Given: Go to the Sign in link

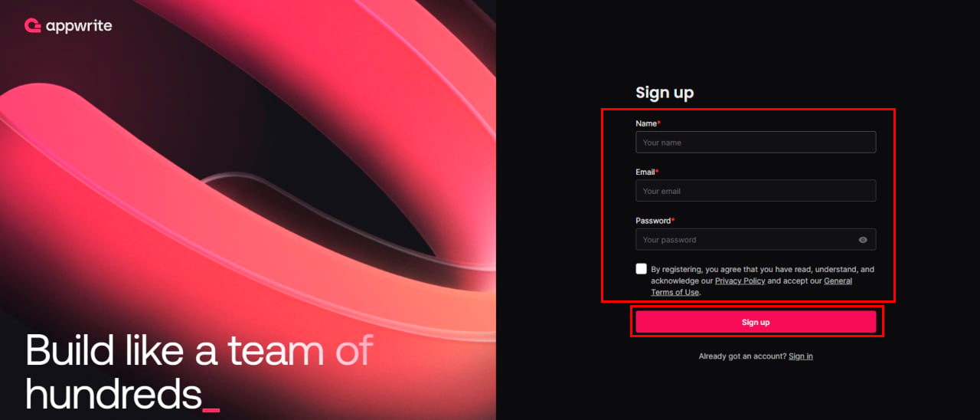Looking at the screenshot, I should pyautogui.click(x=801, y=356).
